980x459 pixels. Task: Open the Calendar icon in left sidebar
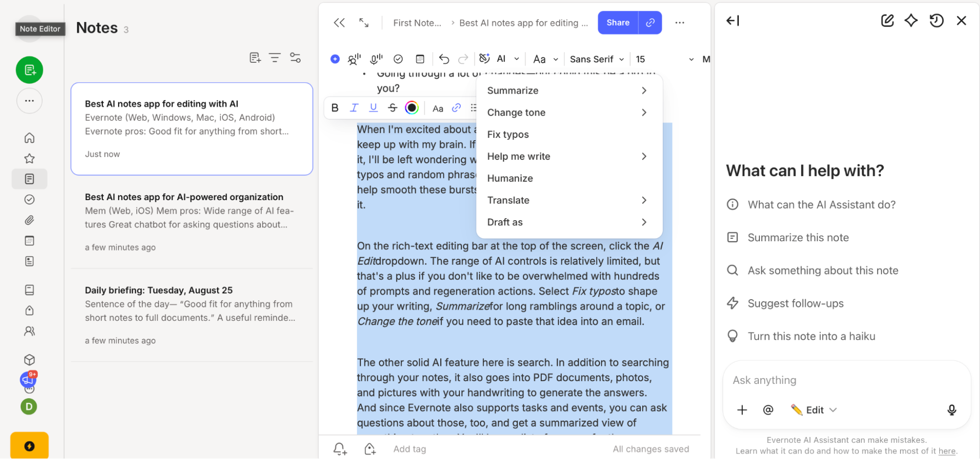[29, 241]
